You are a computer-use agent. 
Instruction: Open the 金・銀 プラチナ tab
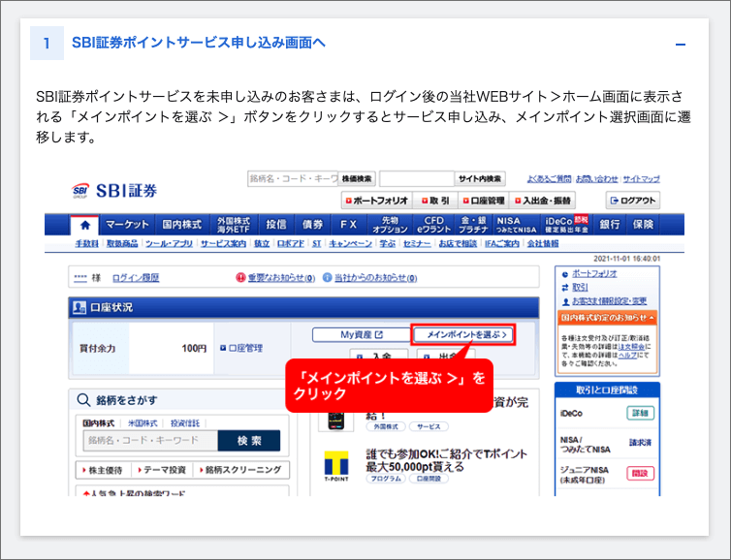point(473,225)
